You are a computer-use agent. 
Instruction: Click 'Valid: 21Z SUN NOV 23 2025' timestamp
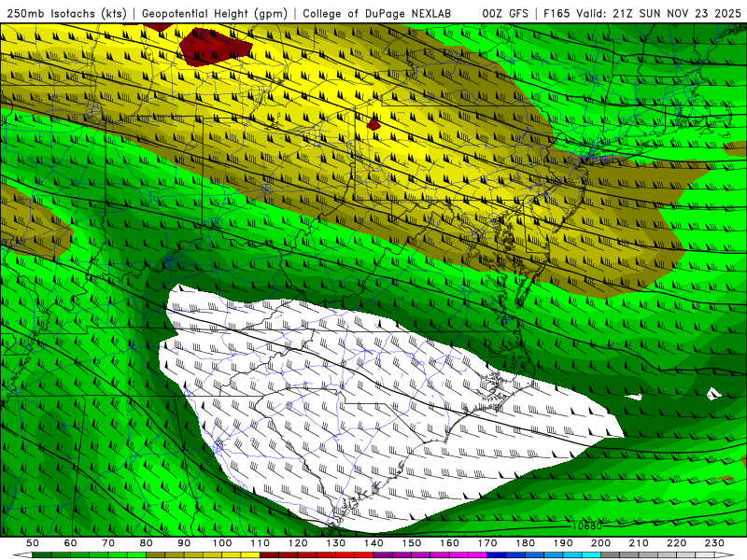(x=659, y=14)
